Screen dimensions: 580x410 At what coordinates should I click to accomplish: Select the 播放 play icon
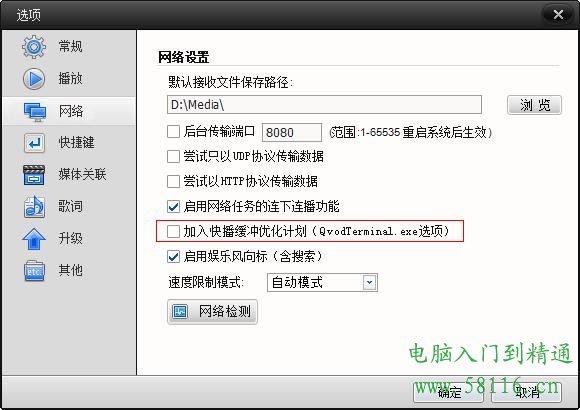coord(34,79)
